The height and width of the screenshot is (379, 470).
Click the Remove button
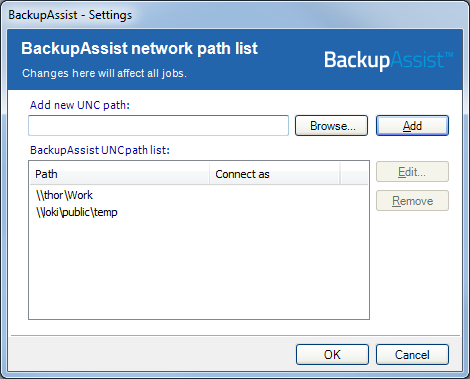(x=412, y=201)
